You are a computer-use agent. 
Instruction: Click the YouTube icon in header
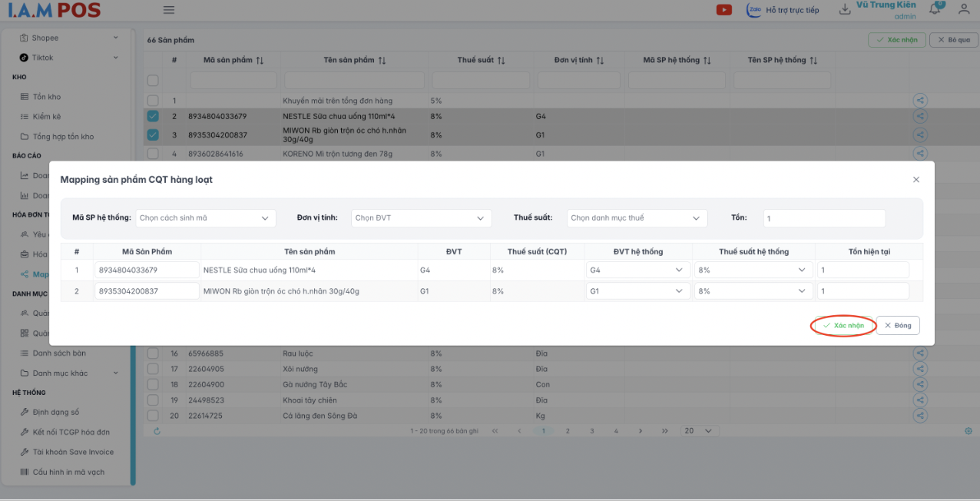pyautogui.click(x=723, y=10)
